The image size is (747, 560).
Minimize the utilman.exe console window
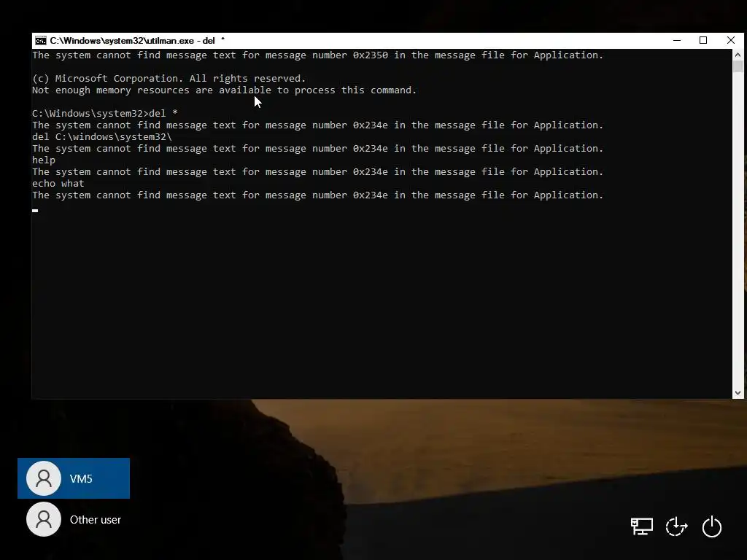[677, 41]
